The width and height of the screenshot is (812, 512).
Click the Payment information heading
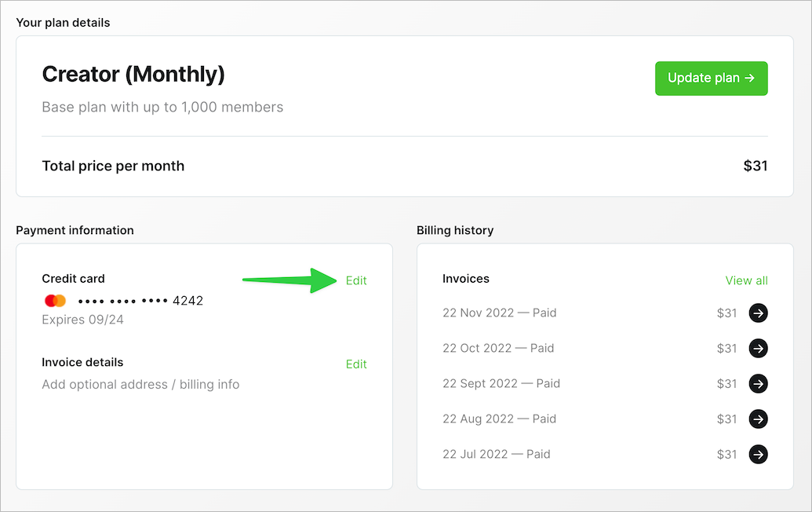pyautogui.click(x=76, y=230)
